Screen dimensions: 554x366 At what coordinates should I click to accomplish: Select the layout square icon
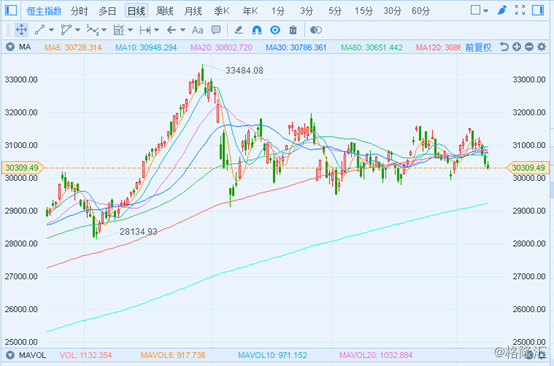point(475,10)
